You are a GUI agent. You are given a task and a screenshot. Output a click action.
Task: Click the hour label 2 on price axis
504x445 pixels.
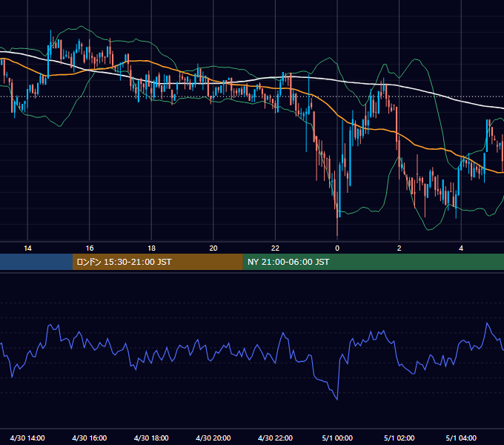399,248
